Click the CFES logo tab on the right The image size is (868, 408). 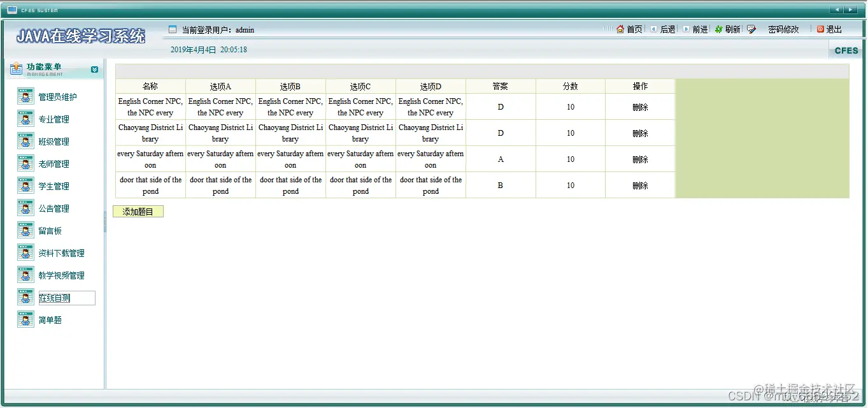click(846, 50)
